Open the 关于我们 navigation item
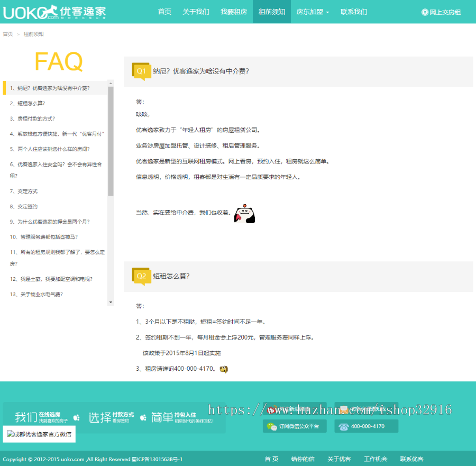 [196, 11]
